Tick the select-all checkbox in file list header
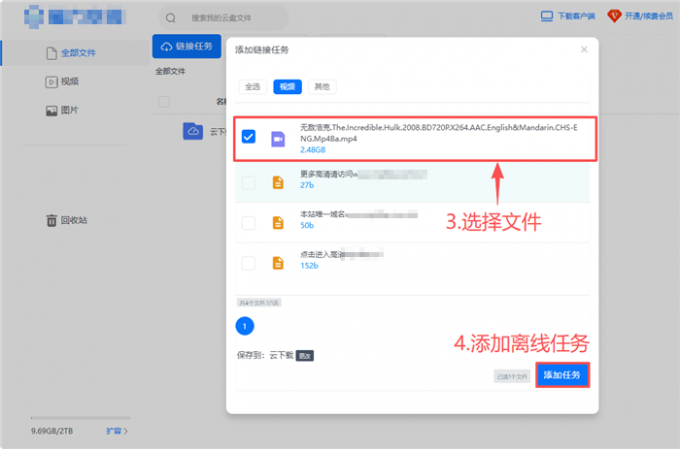Screen dimensions: 680x449 point(164,102)
